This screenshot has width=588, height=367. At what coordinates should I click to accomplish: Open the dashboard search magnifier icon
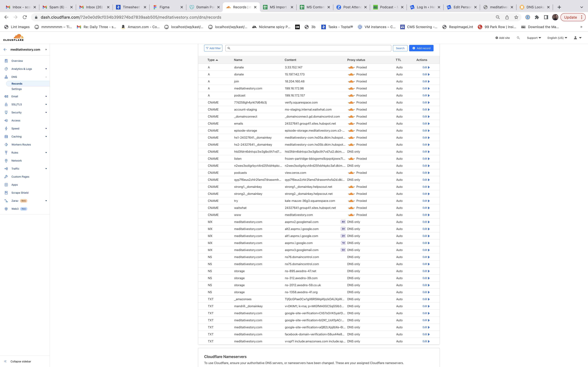(518, 38)
